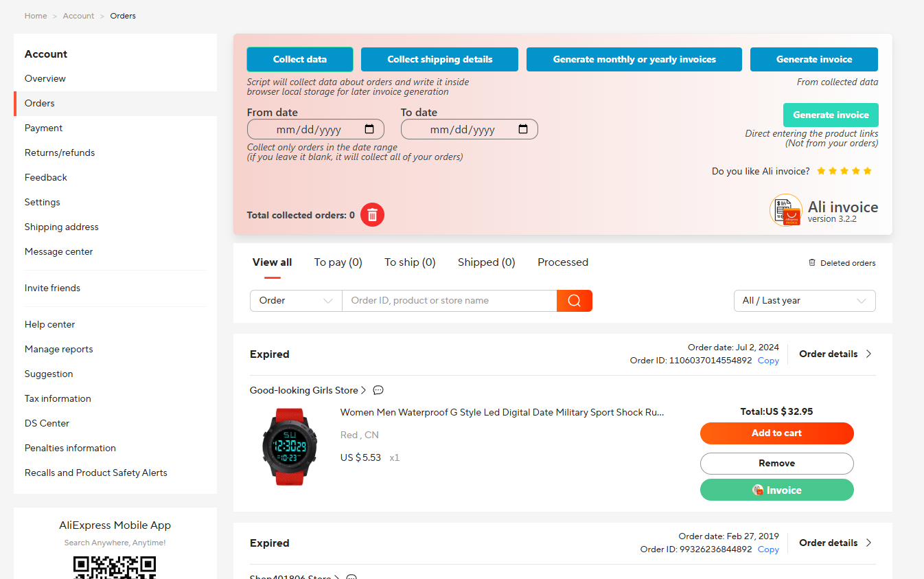The width and height of the screenshot is (924, 579).
Task: Switch to the Shipped (0) tab
Action: (x=487, y=262)
